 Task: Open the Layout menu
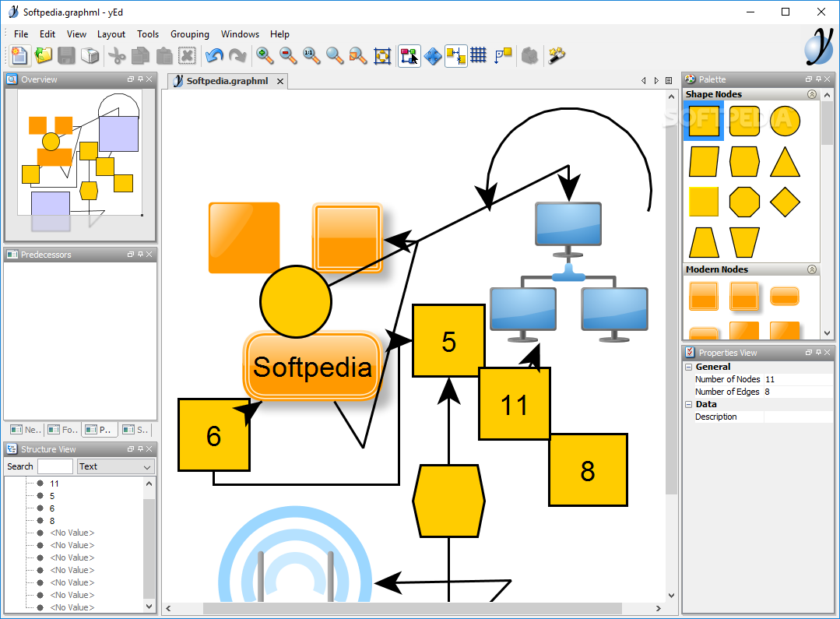pos(111,33)
